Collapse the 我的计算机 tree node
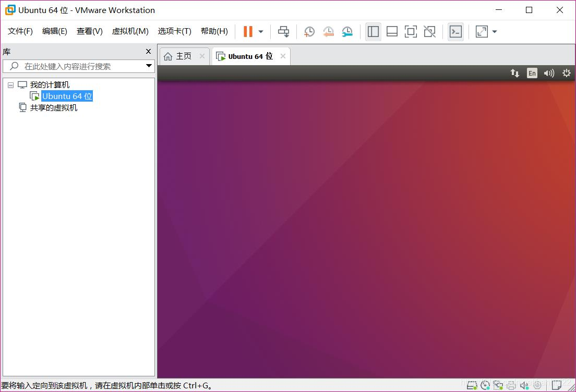The height and width of the screenshot is (392, 576). (10, 84)
